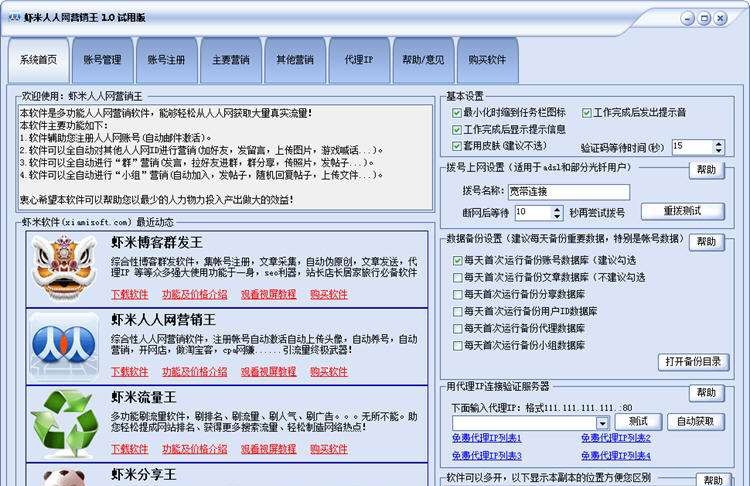This screenshot has height=486, width=750.
Task: Click the 虾米分享王 heading text
Action: pos(143,475)
